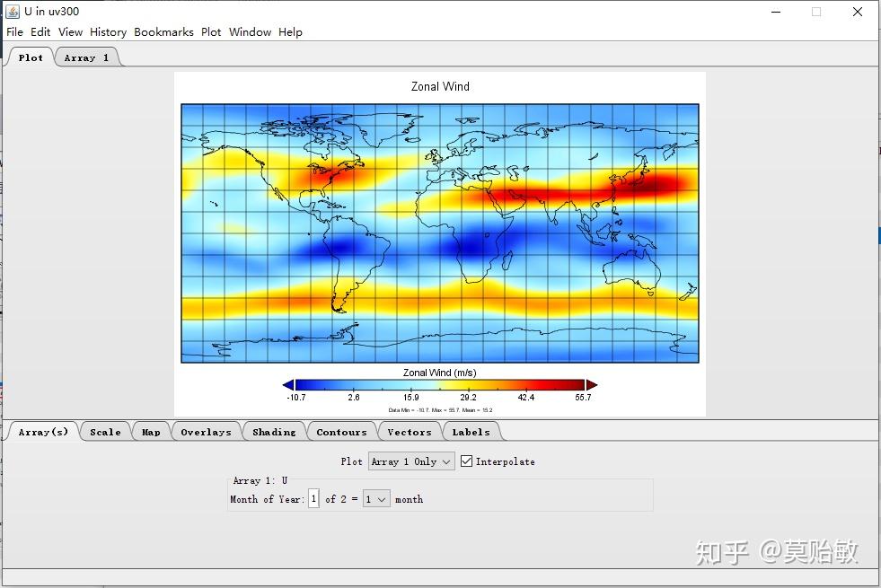Open the Bookmarks menu
The width and height of the screenshot is (881, 588).
pos(163,32)
